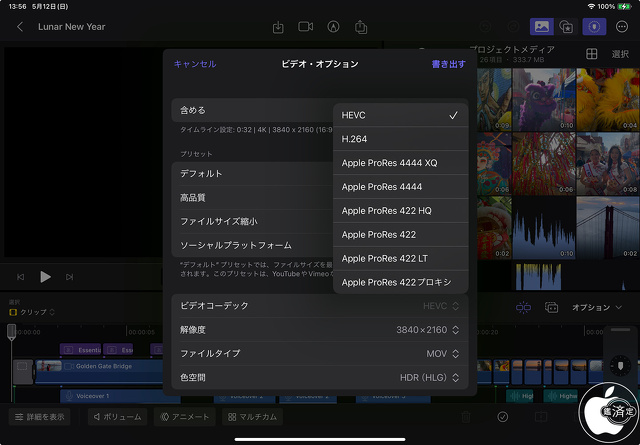Viewport: 640px width, 445px height.
Task: Click 詳細を表示 button
Action: pos(40,417)
